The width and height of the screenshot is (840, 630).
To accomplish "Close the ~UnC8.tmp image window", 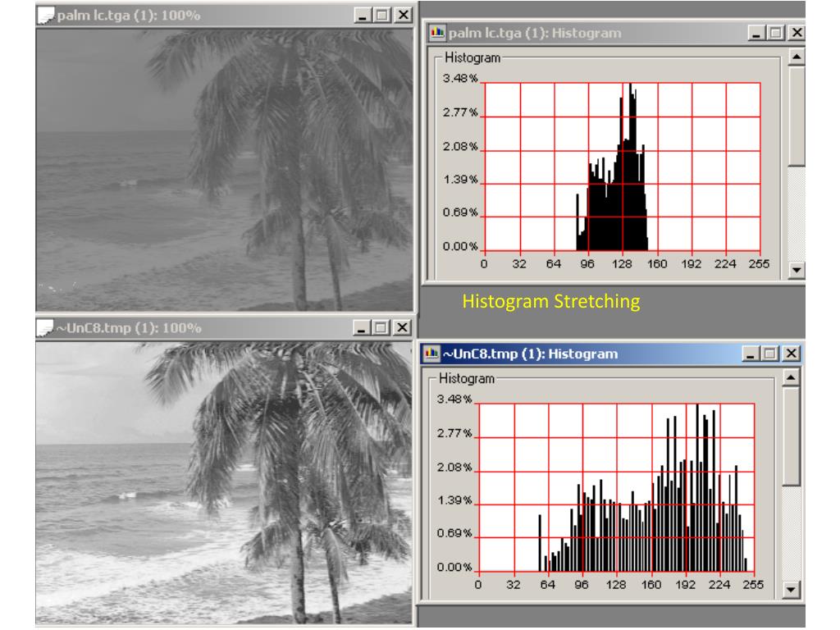I will [402, 328].
